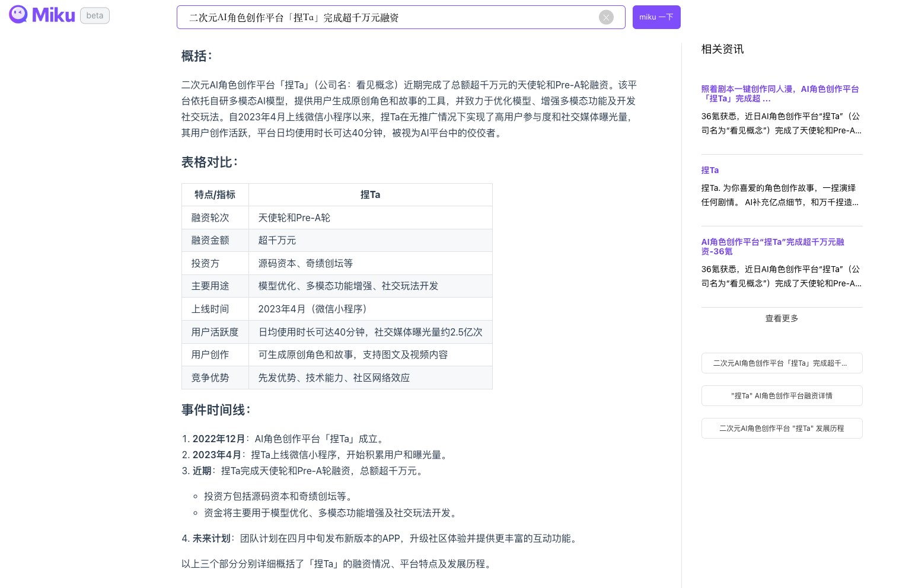The width and height of the screenshot is (909, 588).
Task: Click bullet '投资方包括源码资本和奇绩创坛等'
Action: pyautogui.click(x=280, y=497)
